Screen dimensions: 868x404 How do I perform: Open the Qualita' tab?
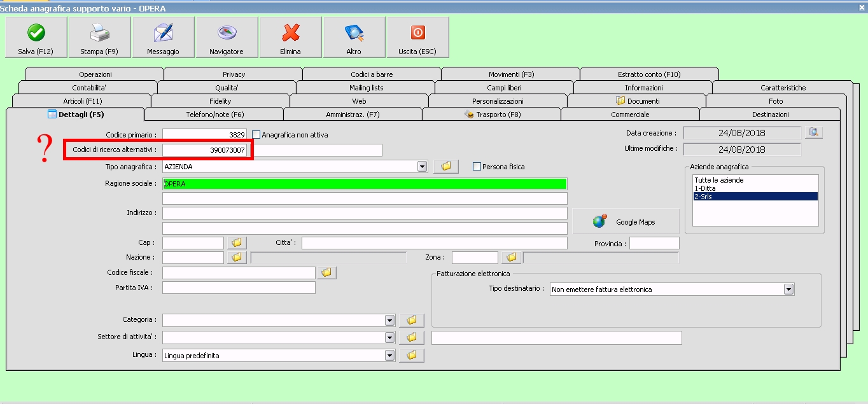coord(227,88)
